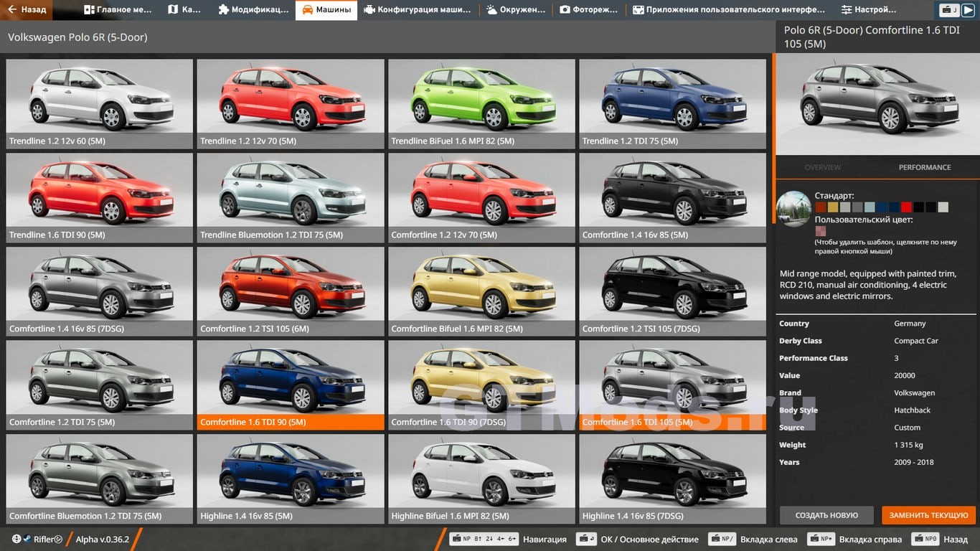
Task: Choose Highline Bifuel 1.6 MPI 82 (5M)
Action: [x=481, y=479]
